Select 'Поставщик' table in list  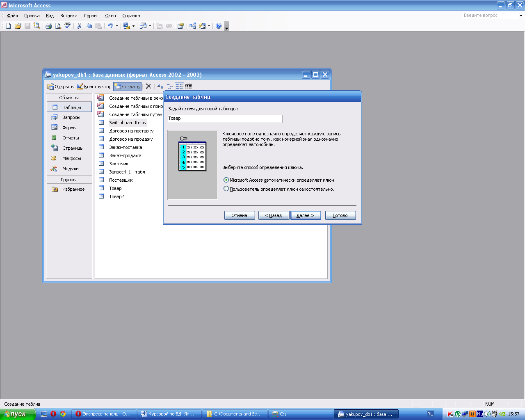pos(121,180)
